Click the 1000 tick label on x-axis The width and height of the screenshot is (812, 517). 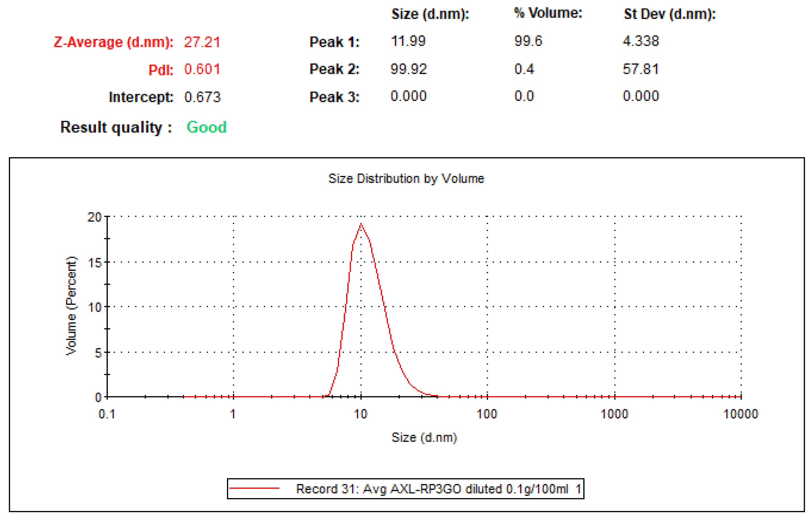(x=614, y=414)
